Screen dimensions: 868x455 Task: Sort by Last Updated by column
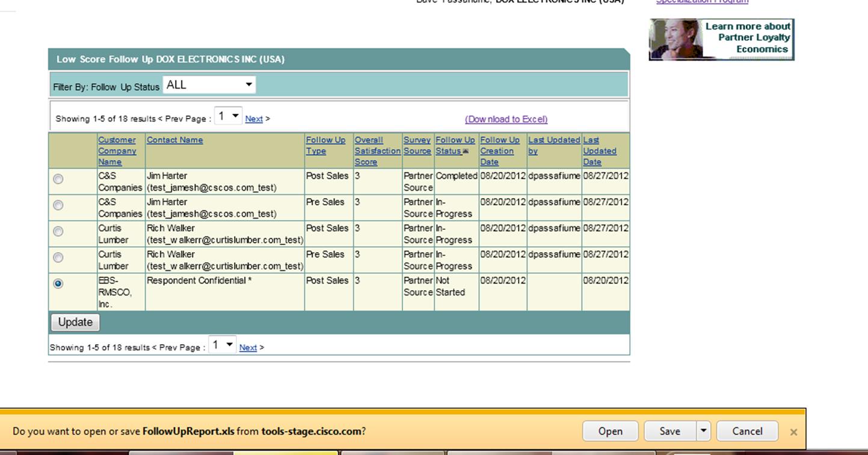pyautogui.click(x=554, y=145)
